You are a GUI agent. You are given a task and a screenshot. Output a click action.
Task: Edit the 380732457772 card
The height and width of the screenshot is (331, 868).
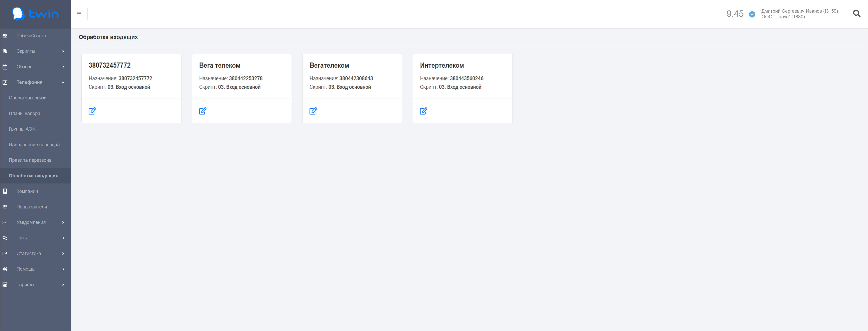coord(92,111)
